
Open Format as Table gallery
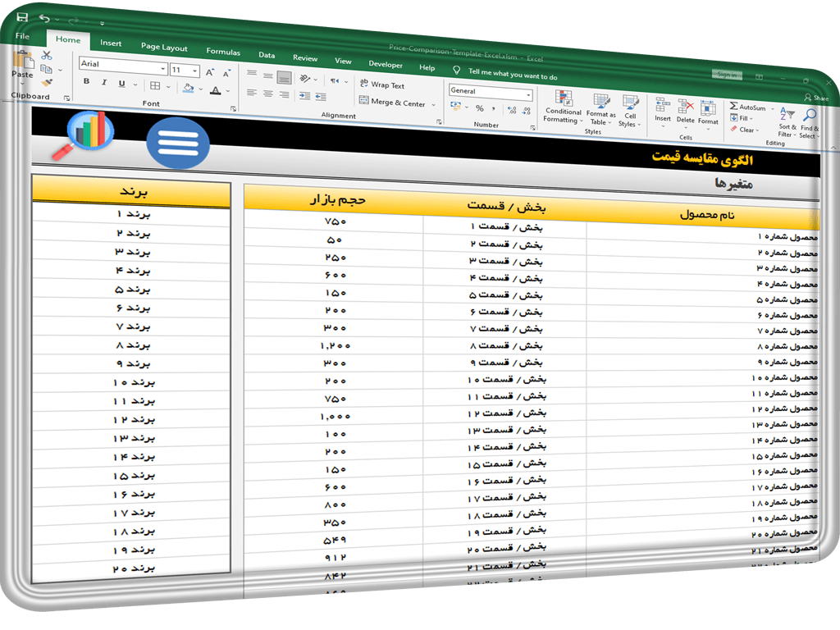tap(600, 110)
